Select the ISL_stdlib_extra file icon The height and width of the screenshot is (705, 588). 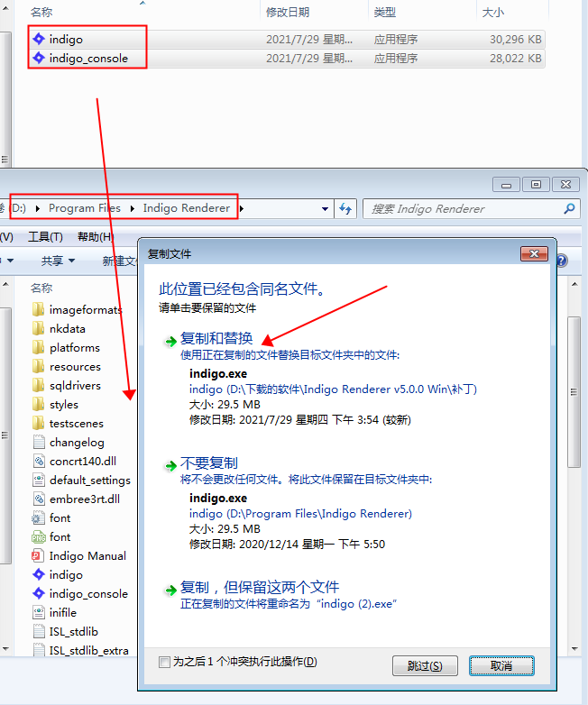click(39, 650)
